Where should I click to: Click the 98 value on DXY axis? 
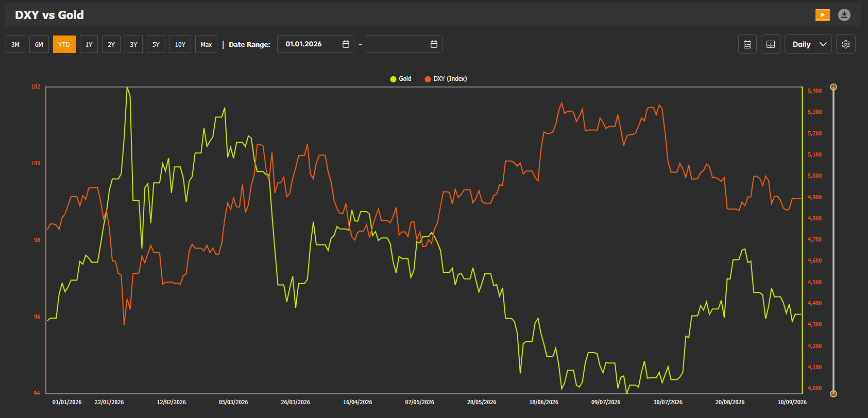tap(37, 240)
